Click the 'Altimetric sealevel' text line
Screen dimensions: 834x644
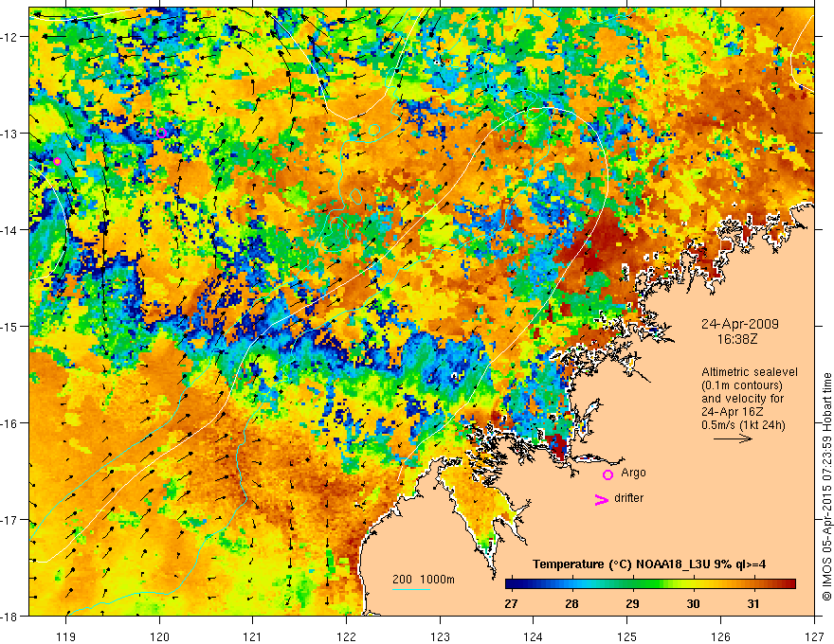[x=750, y=372]
